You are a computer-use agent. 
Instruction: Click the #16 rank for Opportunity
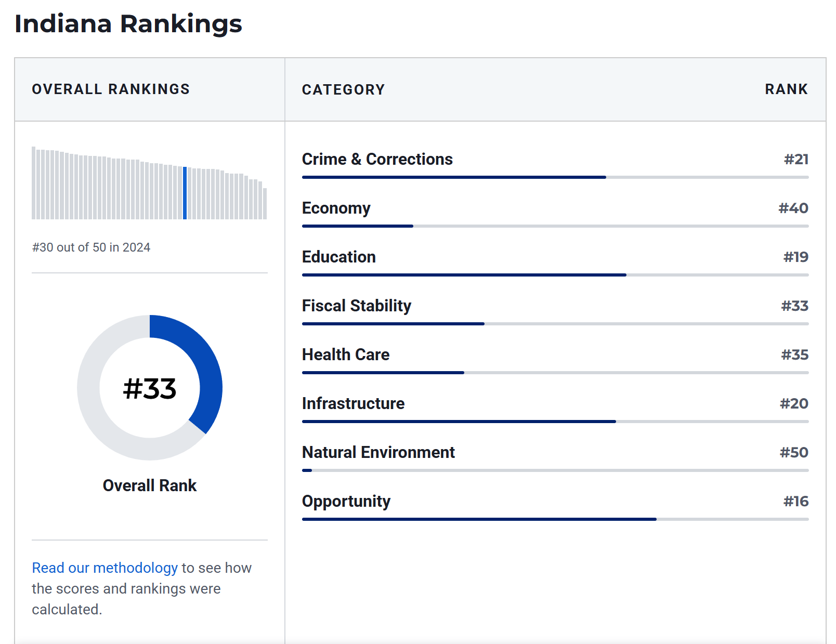(x=796, y=501)
